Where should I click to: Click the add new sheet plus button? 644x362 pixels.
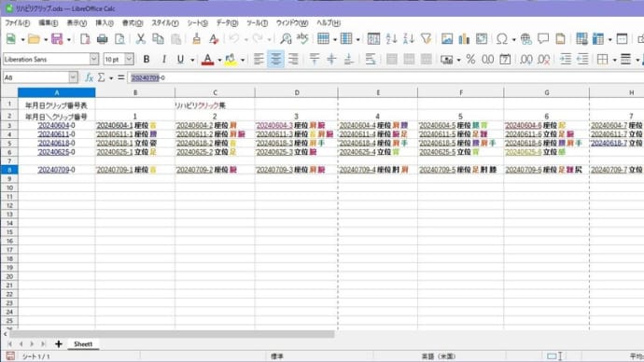tap(58, 344)
